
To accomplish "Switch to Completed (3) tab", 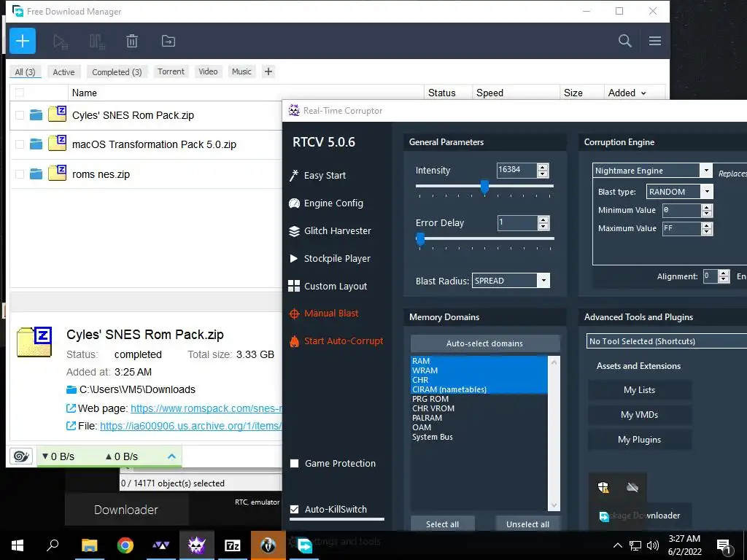I will coord(117,72).
